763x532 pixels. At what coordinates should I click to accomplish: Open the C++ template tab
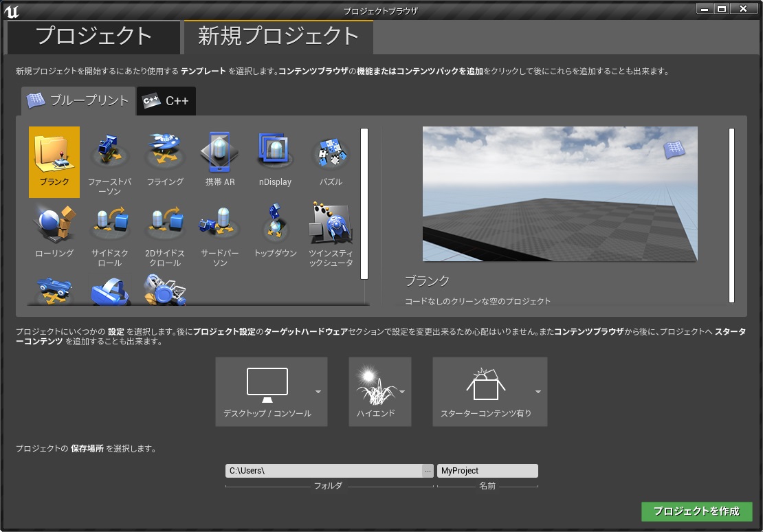(x=166, y=101)
